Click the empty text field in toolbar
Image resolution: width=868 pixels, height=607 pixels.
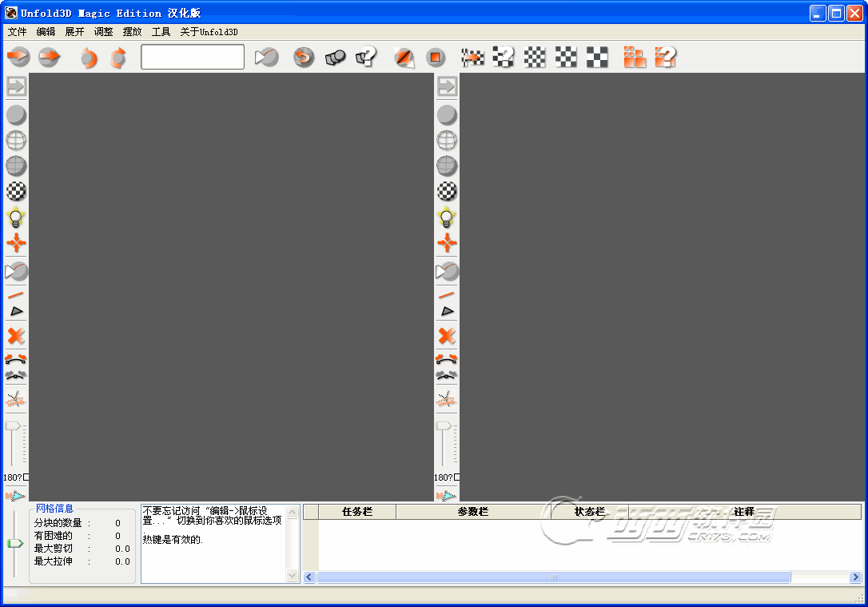click(193, 57)
